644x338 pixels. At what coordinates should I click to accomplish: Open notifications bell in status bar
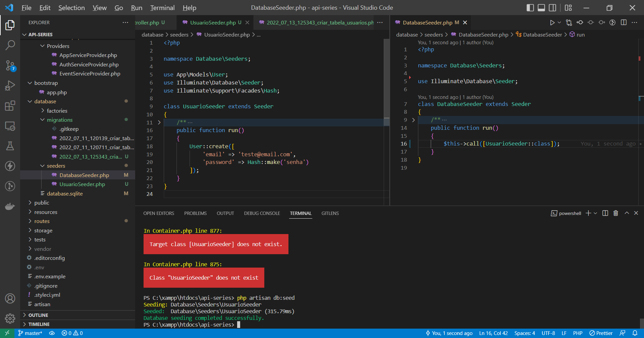click(635, 333)
